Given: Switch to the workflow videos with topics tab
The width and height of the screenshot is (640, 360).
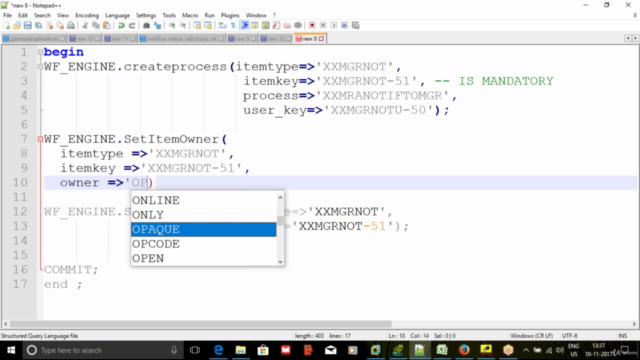Looking at the screenshot, I should tap(181, 39).
